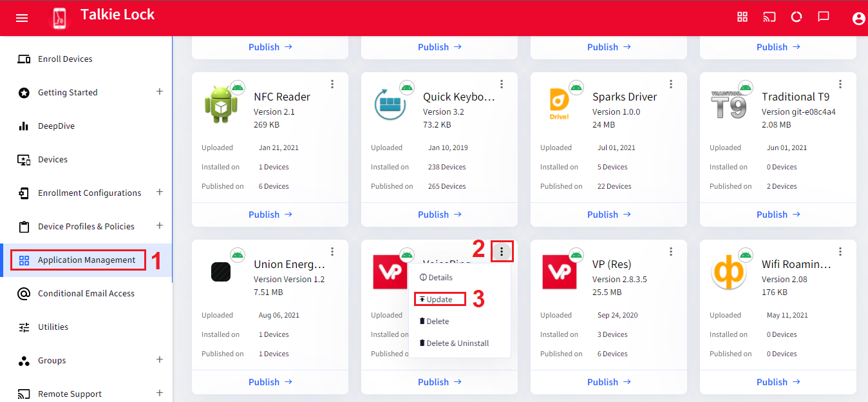Open the hamburger navigation menu

coord(22,18)
